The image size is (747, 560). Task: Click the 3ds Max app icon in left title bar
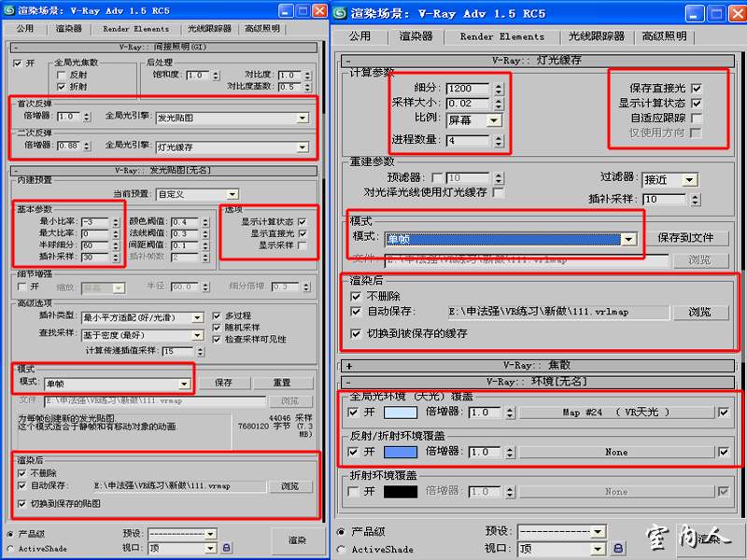tap(8, 10)
